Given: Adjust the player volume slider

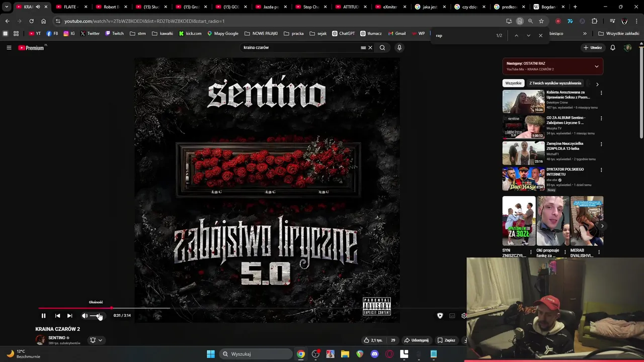Looking at the screenshot, I should [x=96, y=316].
